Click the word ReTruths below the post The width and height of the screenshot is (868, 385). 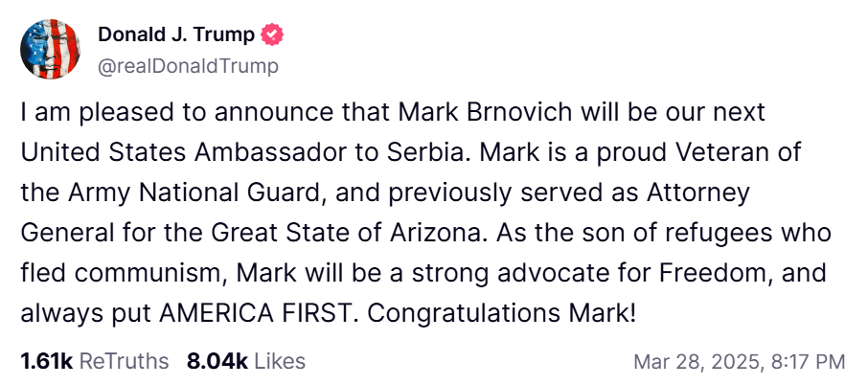(x=124, y=361)
